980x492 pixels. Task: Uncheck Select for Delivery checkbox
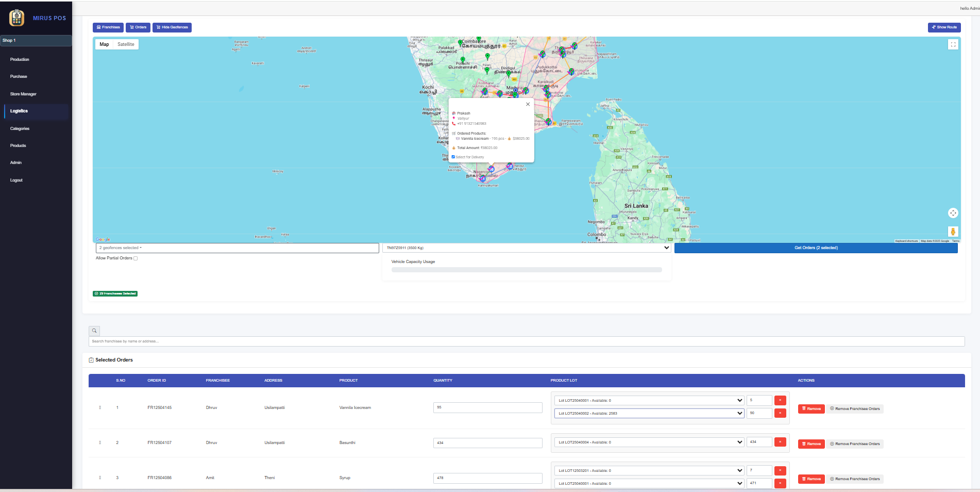pos(453,157)
